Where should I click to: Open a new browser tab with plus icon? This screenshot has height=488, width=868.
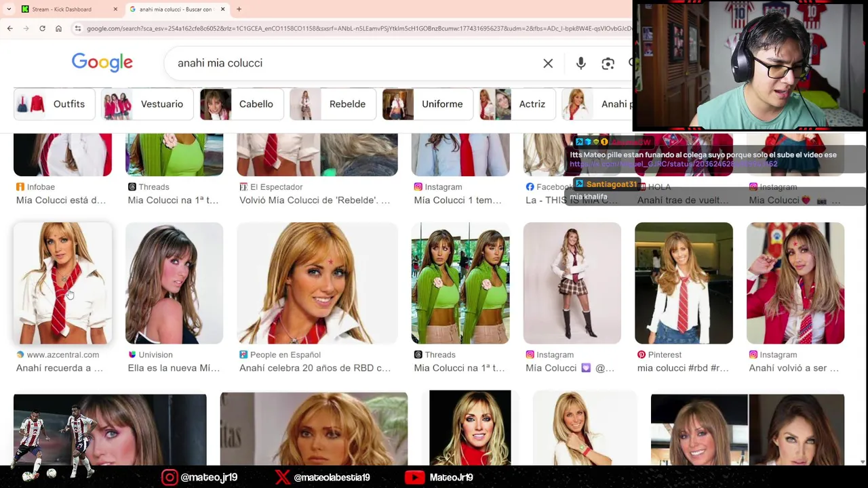click(x=239, y=9)
